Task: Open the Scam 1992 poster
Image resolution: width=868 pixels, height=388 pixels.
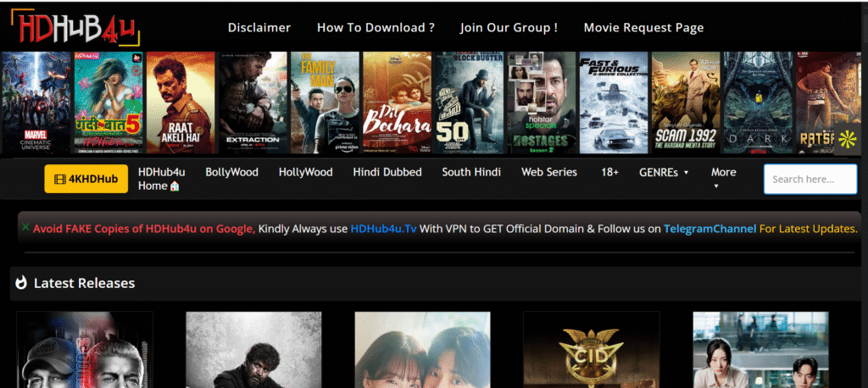Action: pyautogui.click(x=686, y=103)
